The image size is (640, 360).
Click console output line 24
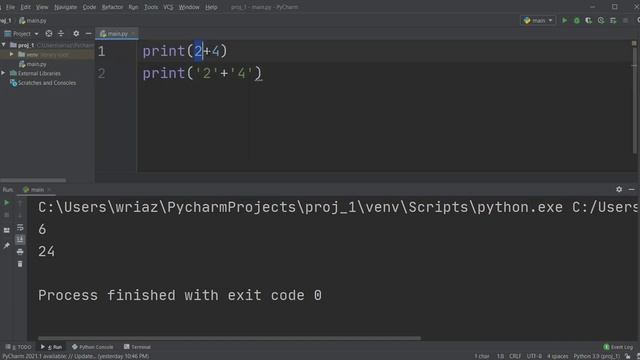[47, 251]
